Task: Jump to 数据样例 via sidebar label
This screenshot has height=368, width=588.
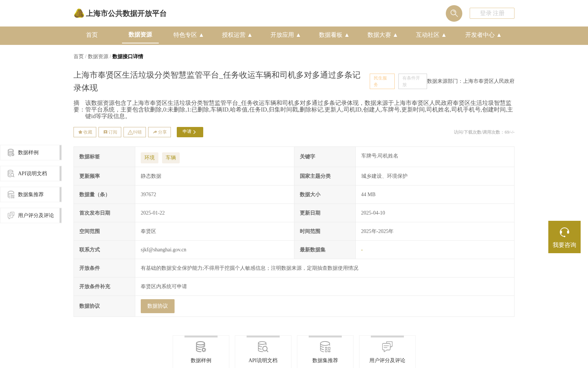Action: point(28,153)
